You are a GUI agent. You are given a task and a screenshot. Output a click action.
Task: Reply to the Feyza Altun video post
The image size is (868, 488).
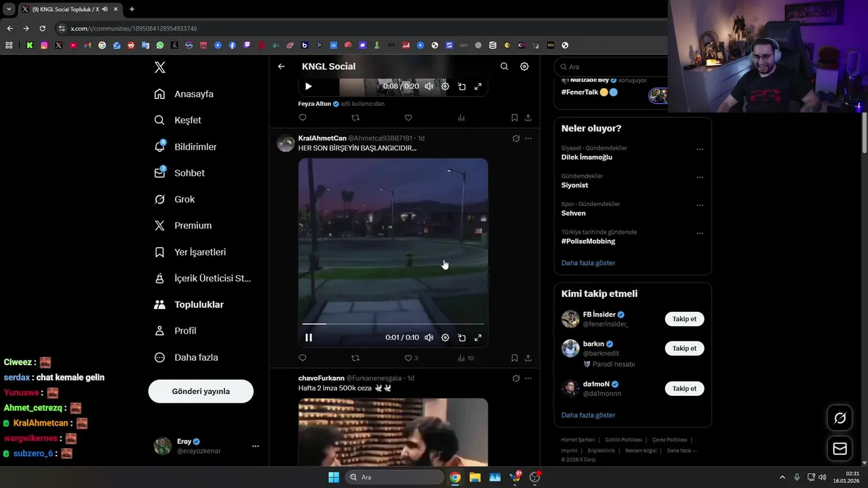[302, 117]
